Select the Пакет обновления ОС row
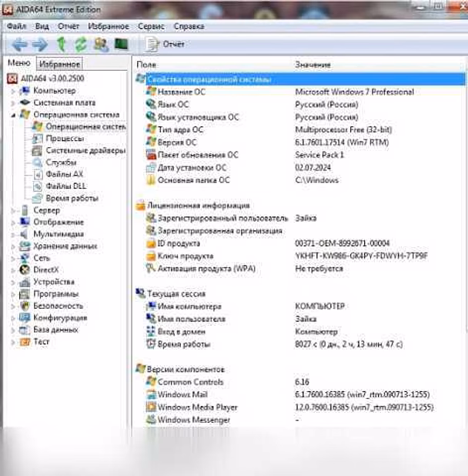 click(x=299, y=155)
